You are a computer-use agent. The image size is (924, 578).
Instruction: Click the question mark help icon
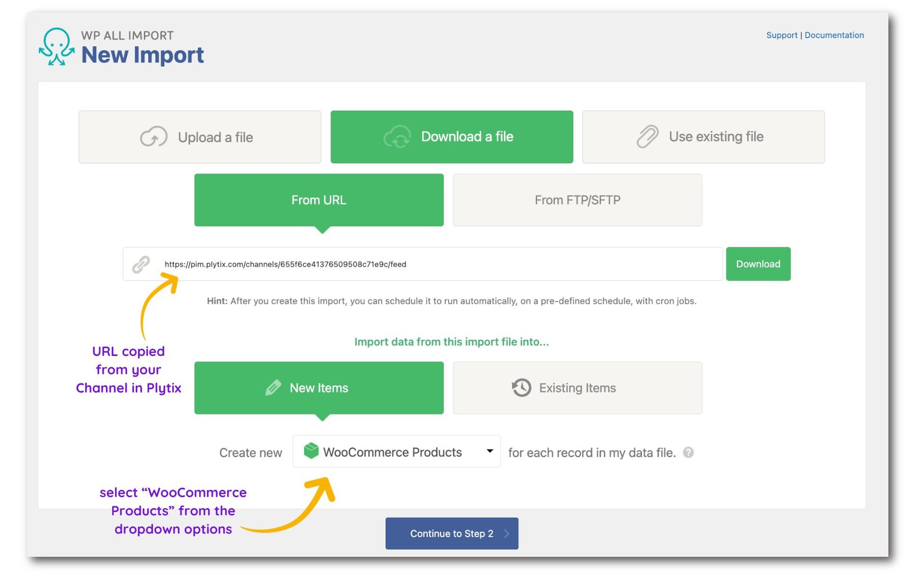[x=689, y=452]
